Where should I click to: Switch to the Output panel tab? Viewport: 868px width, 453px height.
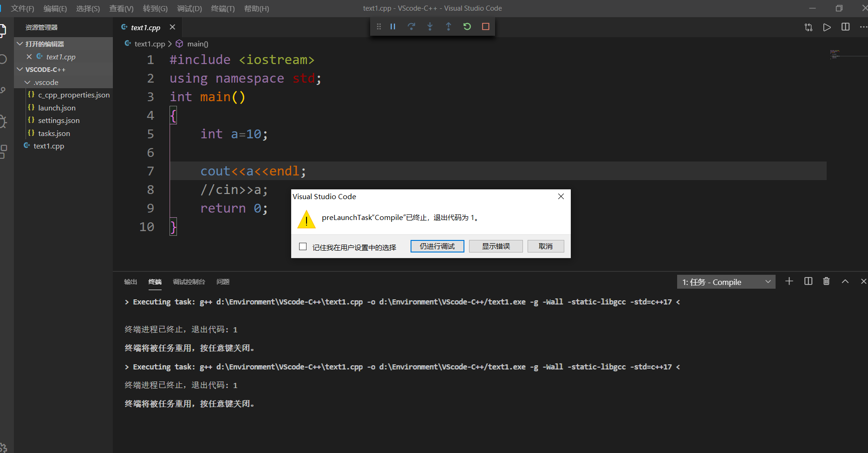131,282
